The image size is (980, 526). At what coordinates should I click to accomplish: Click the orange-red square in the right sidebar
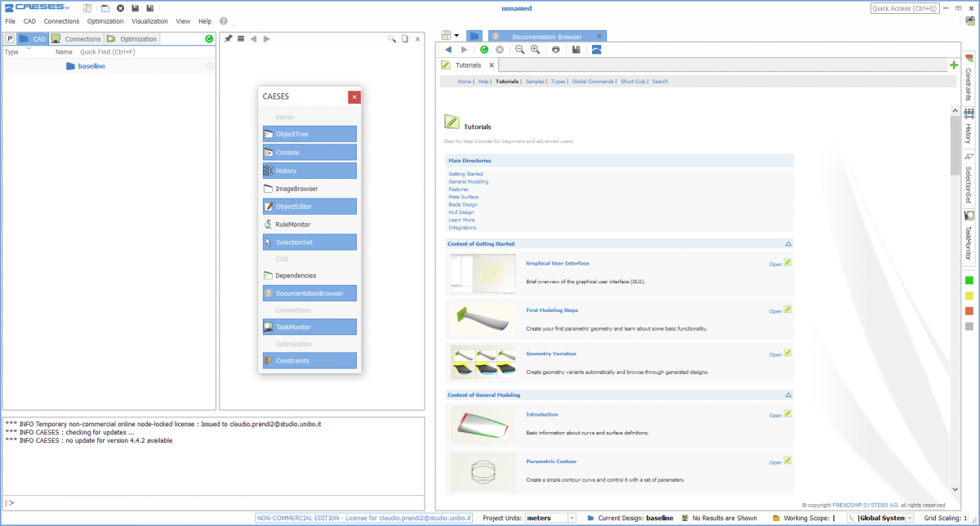coord(969,311)
